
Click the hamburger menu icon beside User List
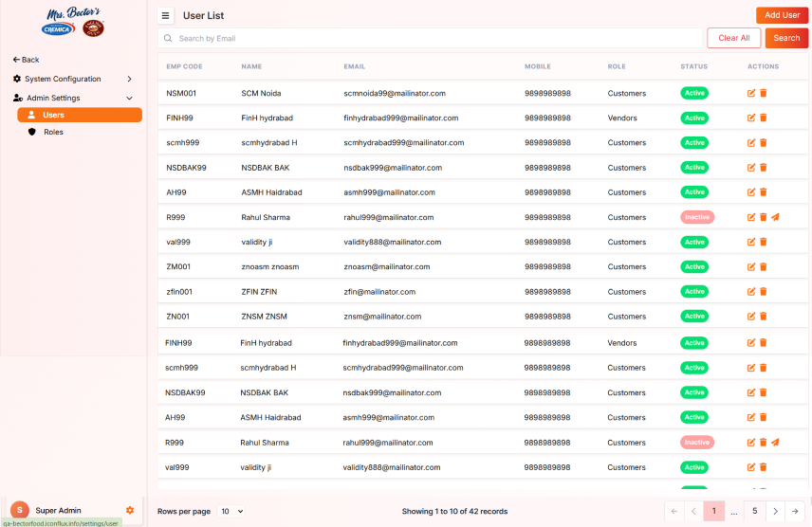coord(166,15)
